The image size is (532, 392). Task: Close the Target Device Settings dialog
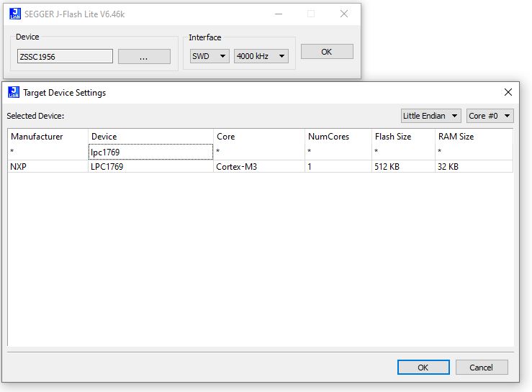508,92
